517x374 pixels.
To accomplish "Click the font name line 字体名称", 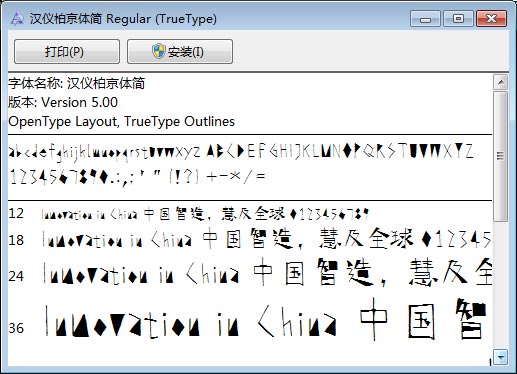I will click(77, 83).
